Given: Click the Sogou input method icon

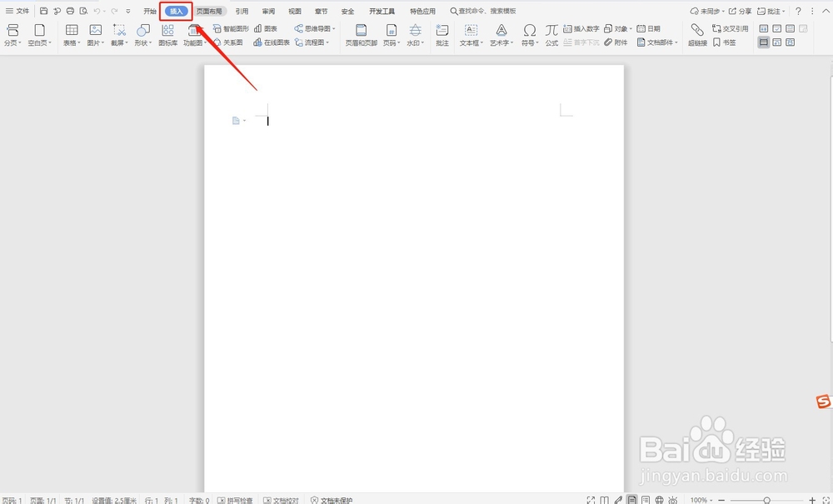Looking at the screenshot, I should point(824,402).
